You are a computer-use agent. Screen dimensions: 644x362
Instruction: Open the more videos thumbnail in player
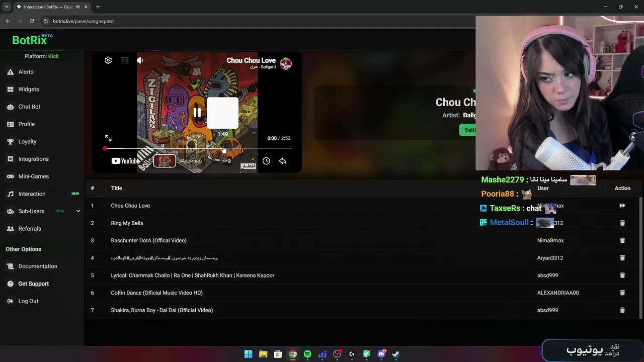click(x=165, y=161)
